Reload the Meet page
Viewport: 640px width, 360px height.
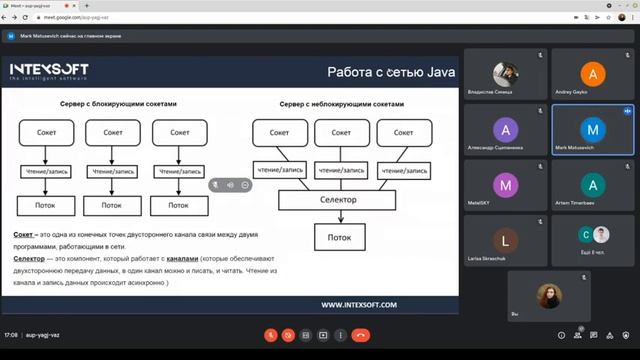(25, 18)
